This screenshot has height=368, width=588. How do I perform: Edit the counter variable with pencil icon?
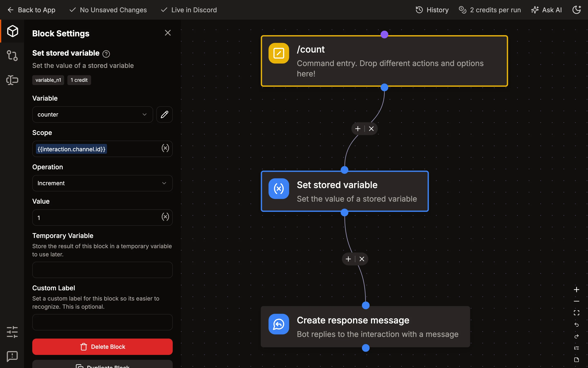click(165, 114)
